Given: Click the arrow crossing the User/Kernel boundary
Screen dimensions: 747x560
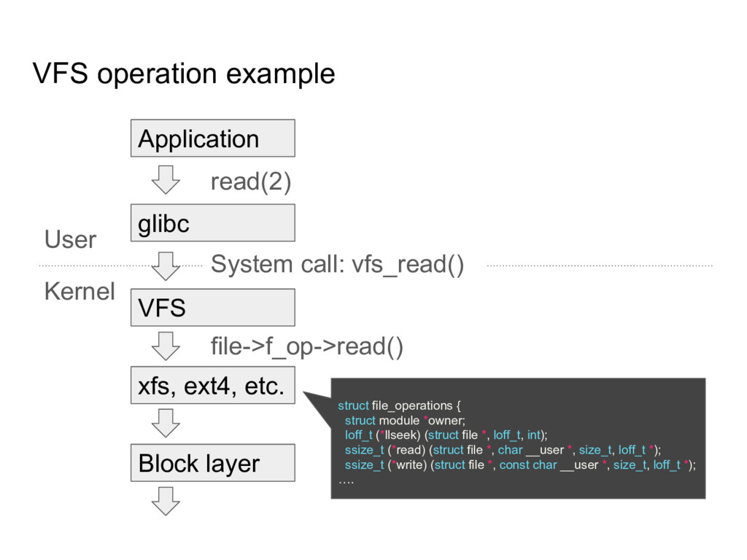Looking at the screenshot, I should click(x=166, y=264).
